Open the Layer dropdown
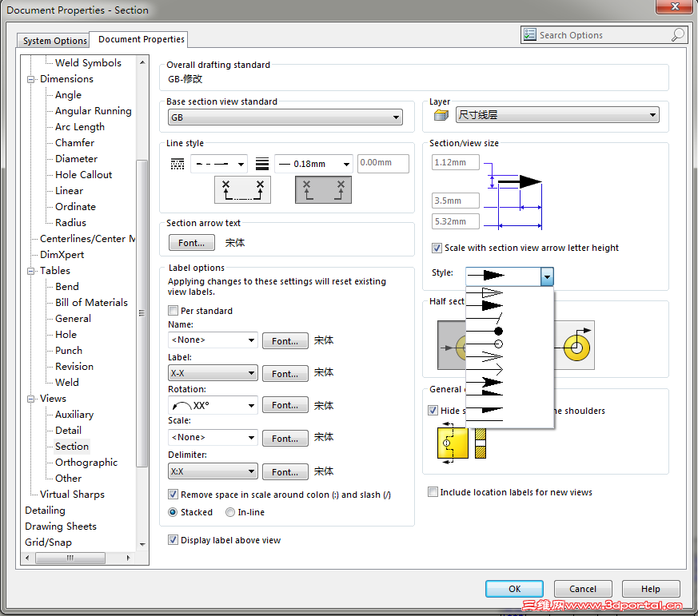The image size is (698, 616). pos(557,115)
